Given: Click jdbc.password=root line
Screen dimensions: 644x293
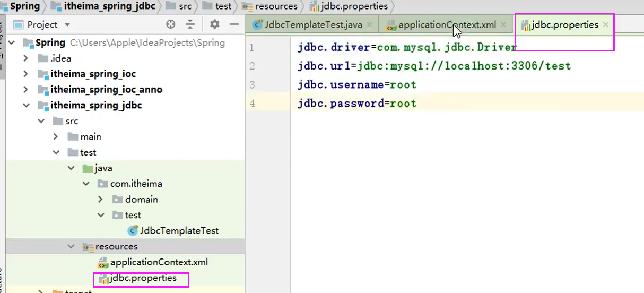Looking at the screenshot, I should pyautogui.click(x=357, y=103).
